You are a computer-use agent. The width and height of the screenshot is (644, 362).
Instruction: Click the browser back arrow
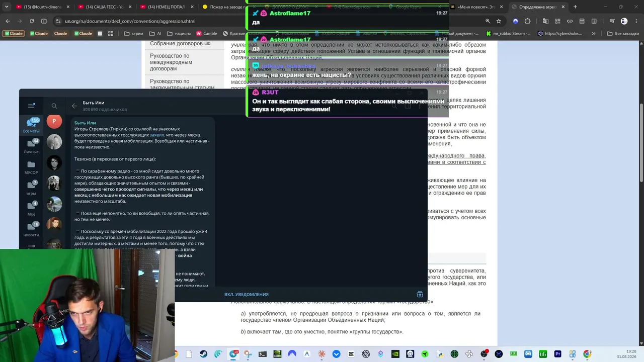[x=8, y=21]
